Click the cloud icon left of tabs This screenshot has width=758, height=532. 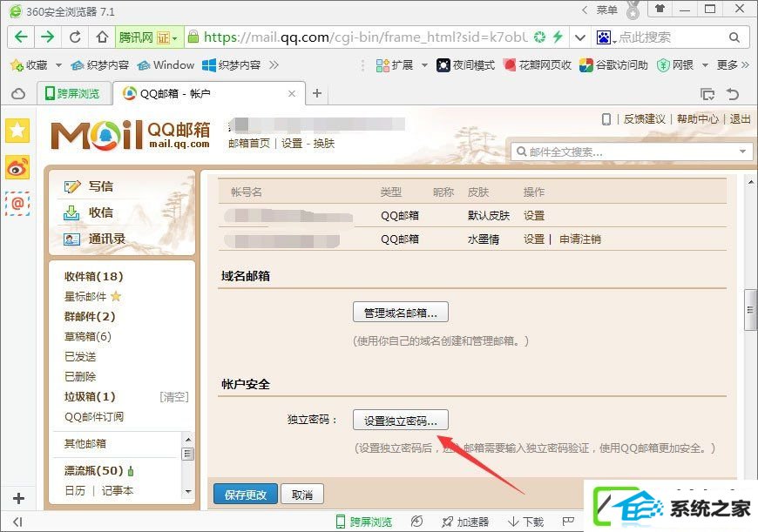[18, 94]
